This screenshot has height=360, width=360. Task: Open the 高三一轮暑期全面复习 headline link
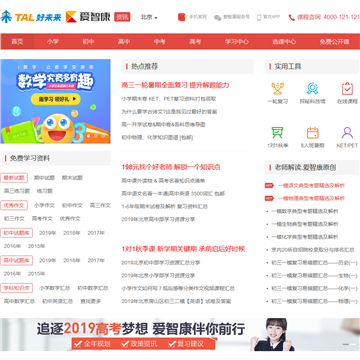click(x=175, y=85)
